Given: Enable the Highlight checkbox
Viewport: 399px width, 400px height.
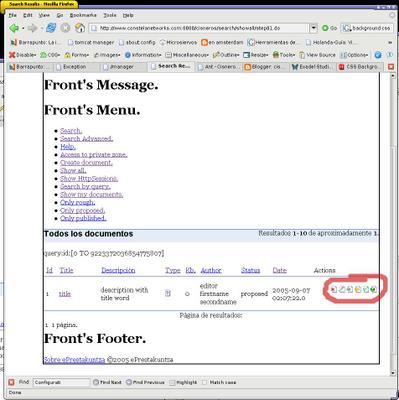Looking at the screenshot, I should [x=172, y=383].
